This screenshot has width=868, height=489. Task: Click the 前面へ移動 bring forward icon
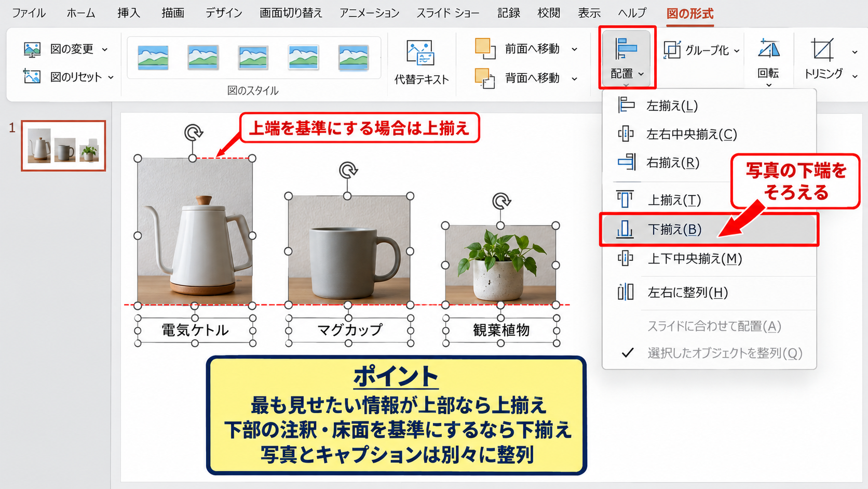click(x=485, y=48)
